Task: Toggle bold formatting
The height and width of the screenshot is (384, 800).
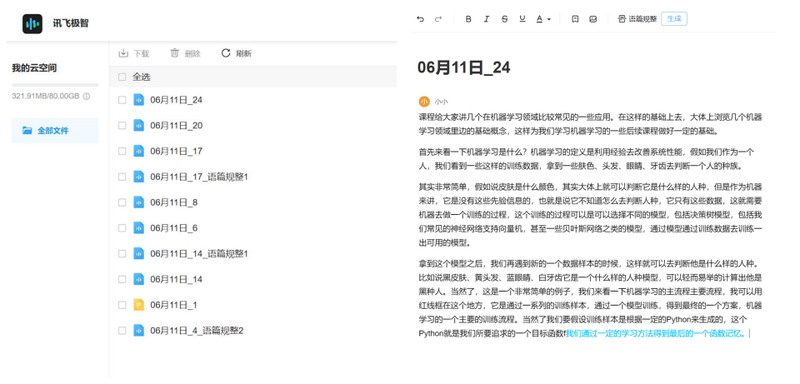Action: (x=468, y=19)
